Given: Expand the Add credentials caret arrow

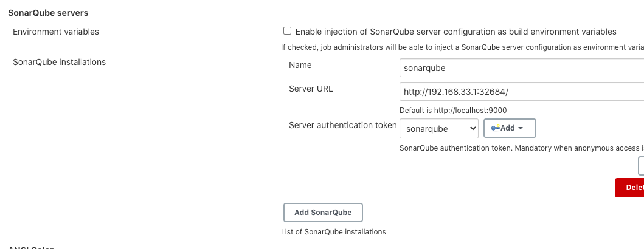Looking at the screenshot, I should (x=521, y=128).
